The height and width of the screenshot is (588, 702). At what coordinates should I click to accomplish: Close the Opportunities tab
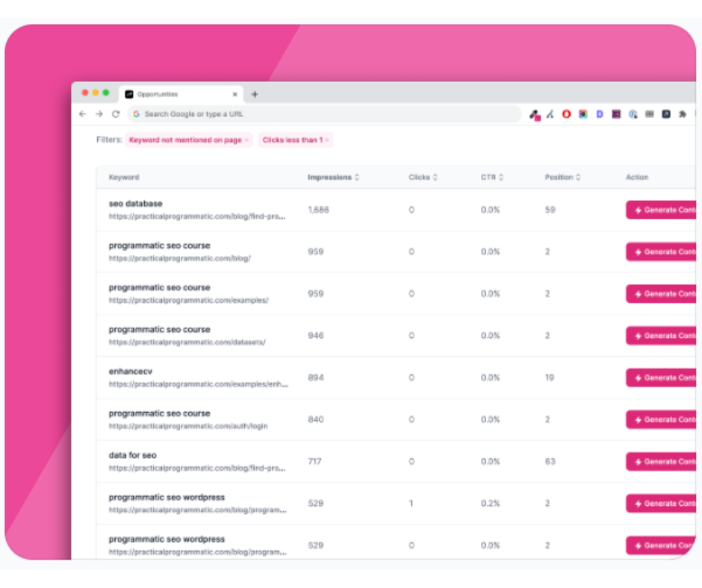point(234,95)
